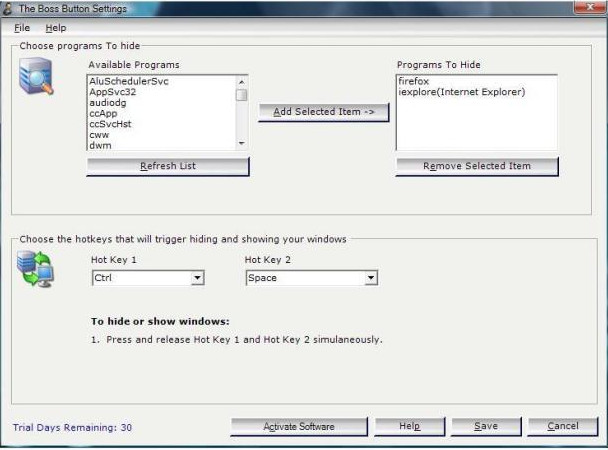
Task: Open the Help menu
Action: click(x=55, y=28)
